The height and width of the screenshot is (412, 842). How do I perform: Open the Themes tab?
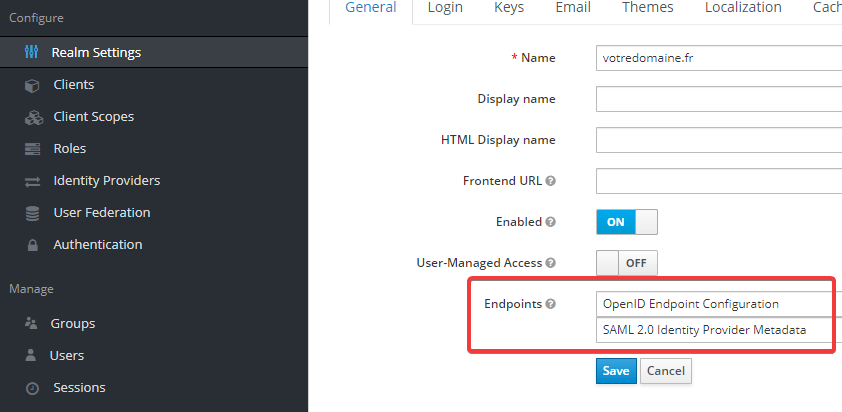pyautogui.click(x=648, y=8)
